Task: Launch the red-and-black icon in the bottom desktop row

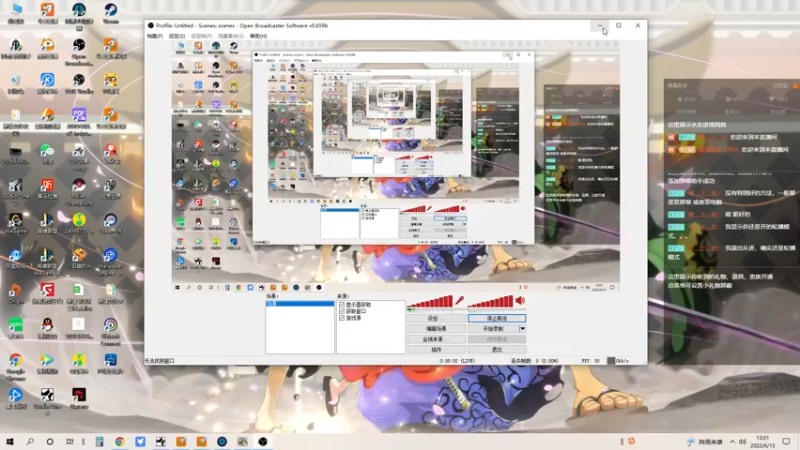Action: tap(79, 398)
